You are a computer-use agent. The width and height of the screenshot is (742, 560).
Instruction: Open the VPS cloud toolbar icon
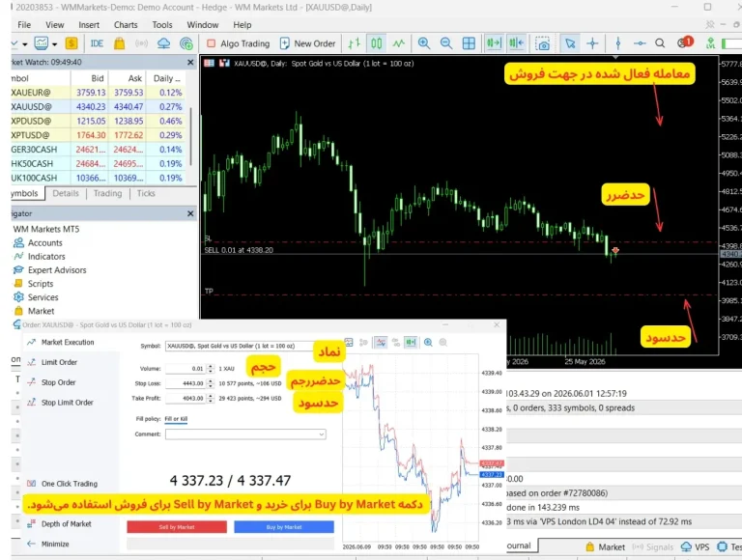pos(163,43)
